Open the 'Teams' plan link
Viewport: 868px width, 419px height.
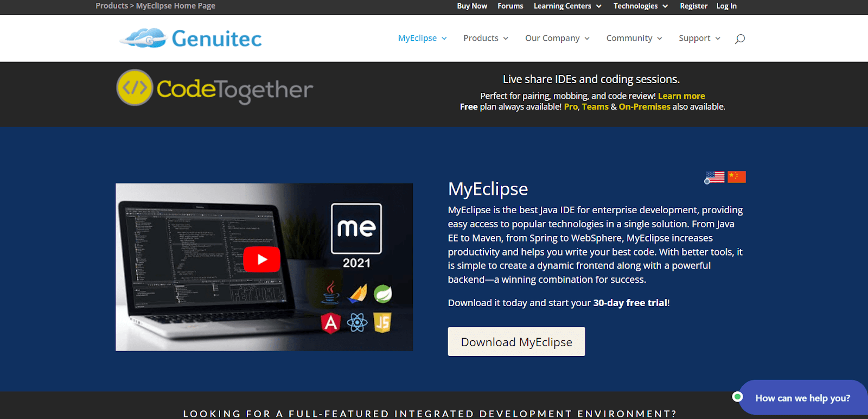coord(595,107)
